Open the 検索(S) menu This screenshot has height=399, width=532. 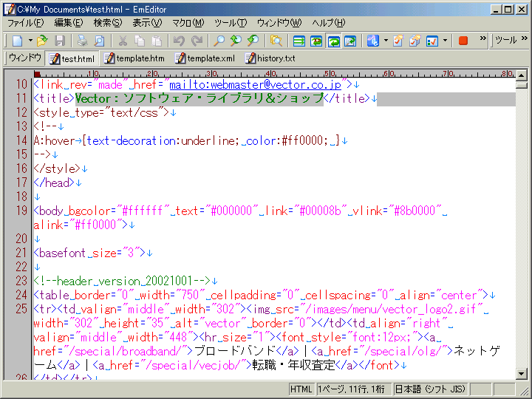click(108, 23)
